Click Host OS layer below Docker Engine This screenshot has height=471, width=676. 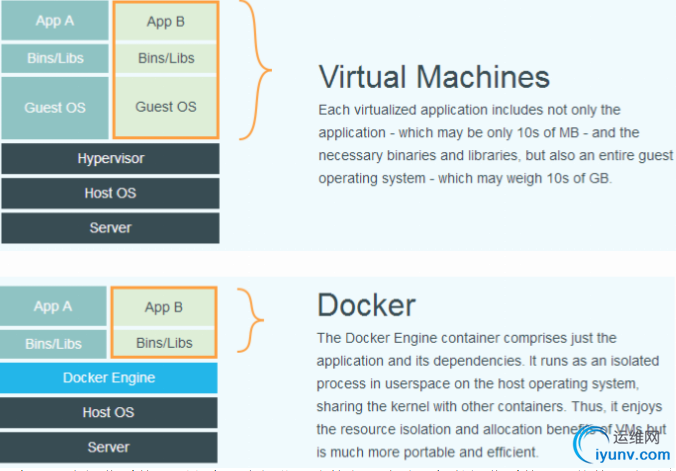pos(109,412)
